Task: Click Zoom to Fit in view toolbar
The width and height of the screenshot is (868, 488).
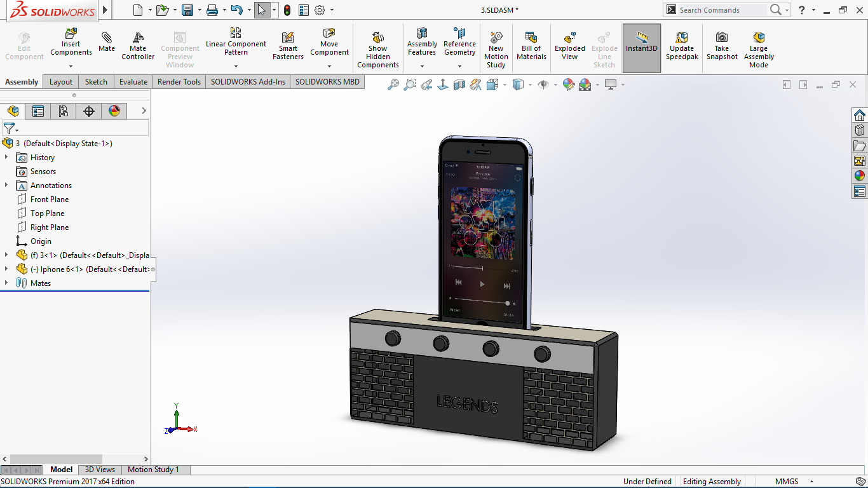Action: click(x=393, y=85)
